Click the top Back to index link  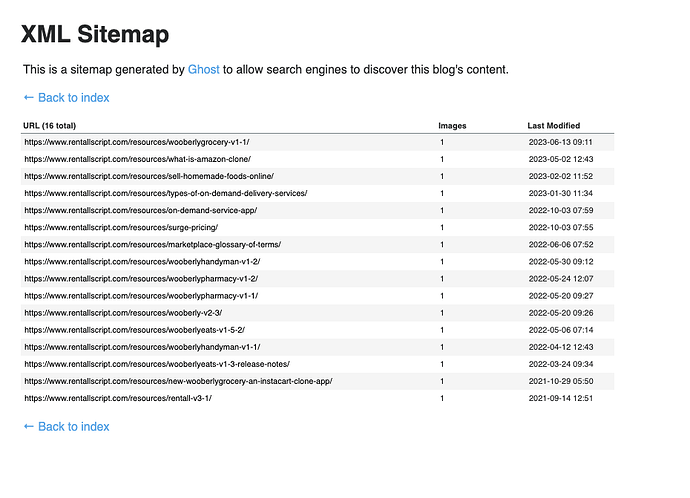(66, 98)
